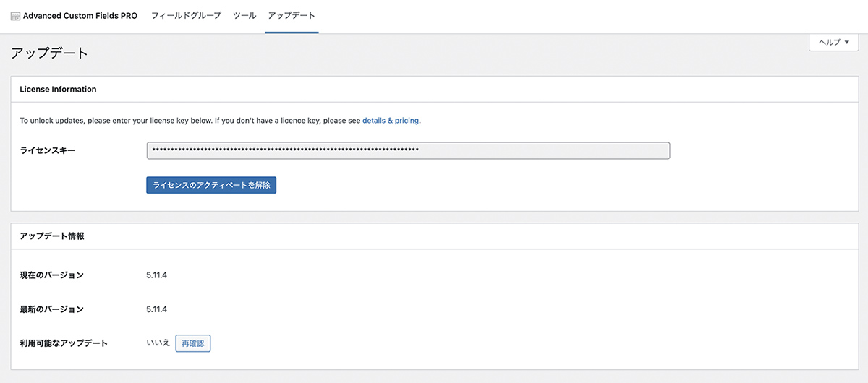The image size is (868, 383).
Task: Open the details & pricing link
Action: click(x=391, y=121)
